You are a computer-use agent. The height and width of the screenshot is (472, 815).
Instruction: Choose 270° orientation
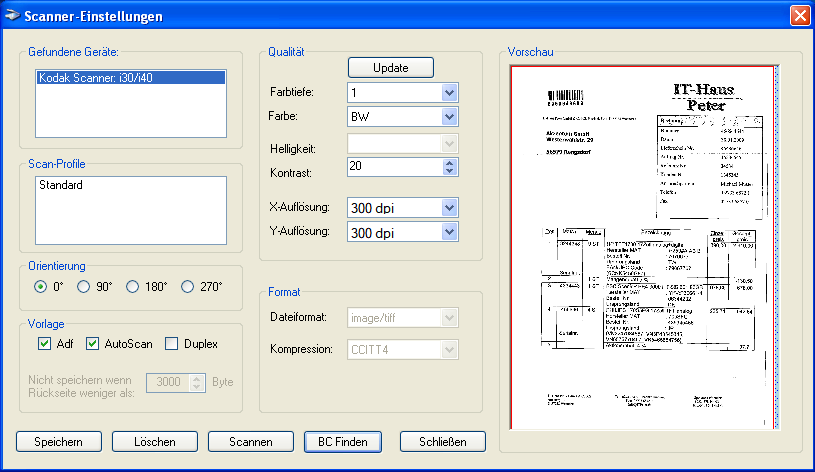[x=188, y=286]
